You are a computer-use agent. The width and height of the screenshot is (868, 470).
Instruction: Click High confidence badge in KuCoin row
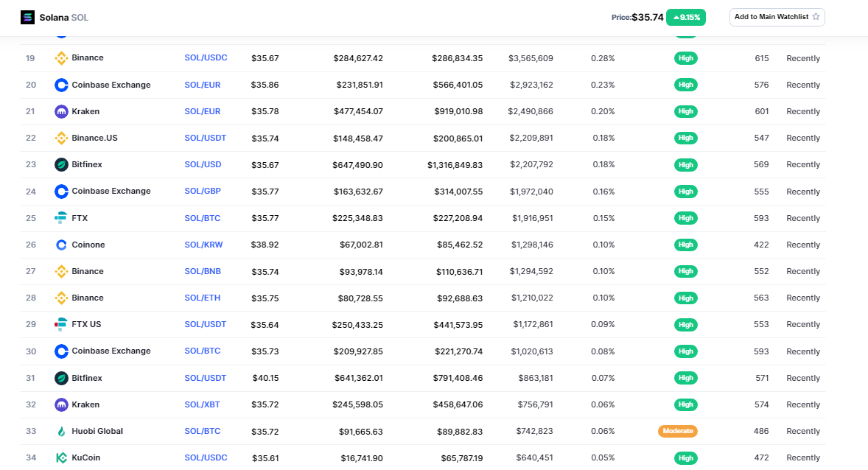click(x=686, y=457)
